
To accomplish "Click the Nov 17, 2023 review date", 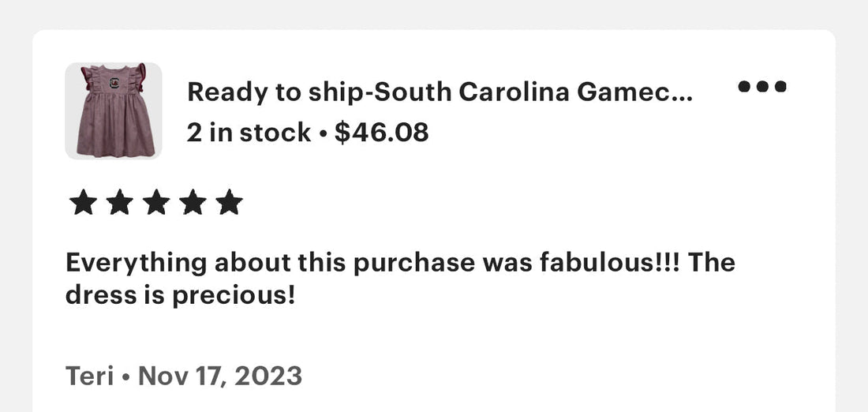I will click(x=220, y=376).
